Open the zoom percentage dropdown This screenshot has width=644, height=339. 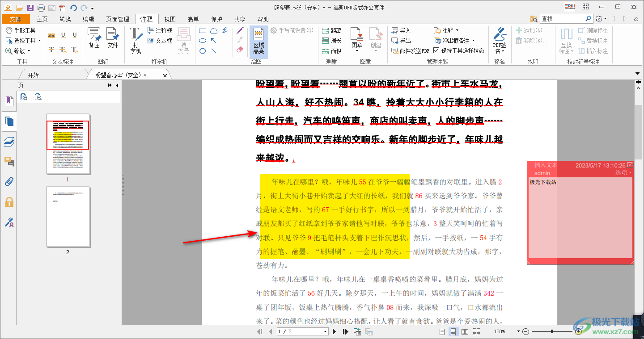tap(518, 331)
